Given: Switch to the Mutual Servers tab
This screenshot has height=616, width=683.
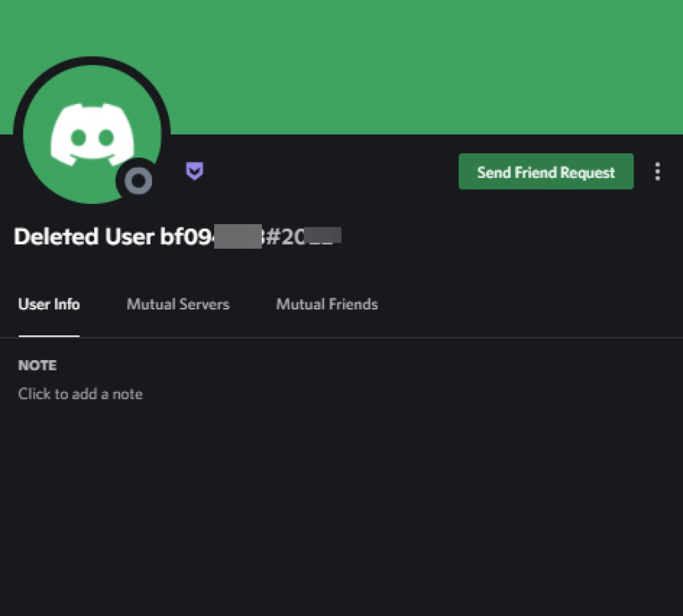Looking at the screenshot, I should coord(177,304).
